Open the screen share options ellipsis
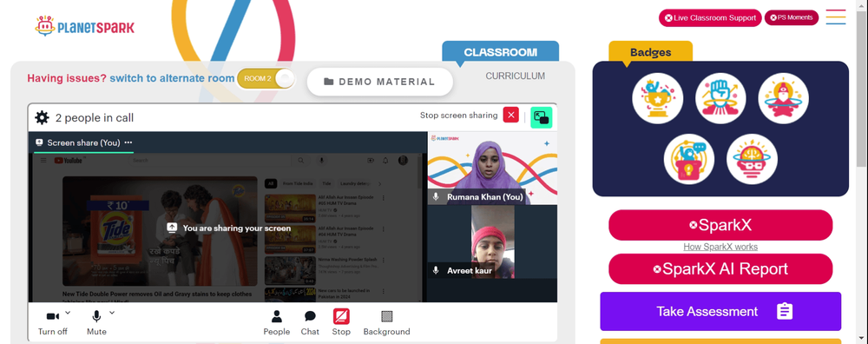 click(x=128, y=142)
